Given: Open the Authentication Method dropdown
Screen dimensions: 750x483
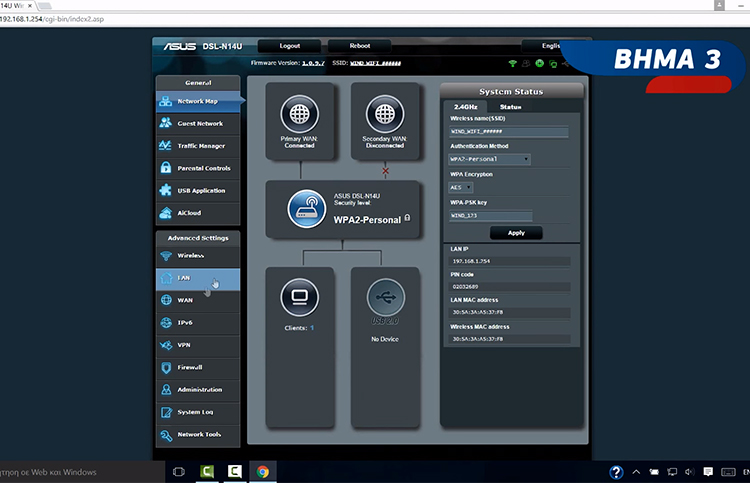Looking at the screenshot, I should coord(489,159).
